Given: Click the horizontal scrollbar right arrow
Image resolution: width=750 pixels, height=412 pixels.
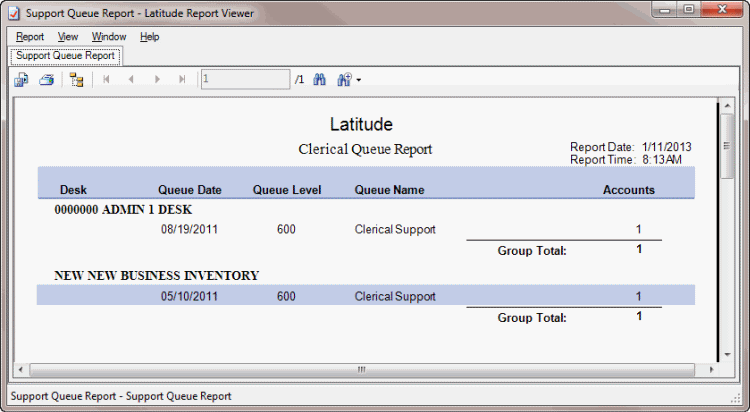Looking at the screenshot, I should [x=710, y=369].
